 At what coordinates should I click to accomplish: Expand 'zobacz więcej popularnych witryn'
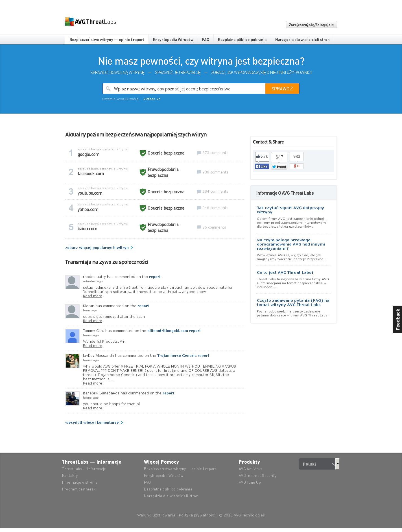coord(99,248)
